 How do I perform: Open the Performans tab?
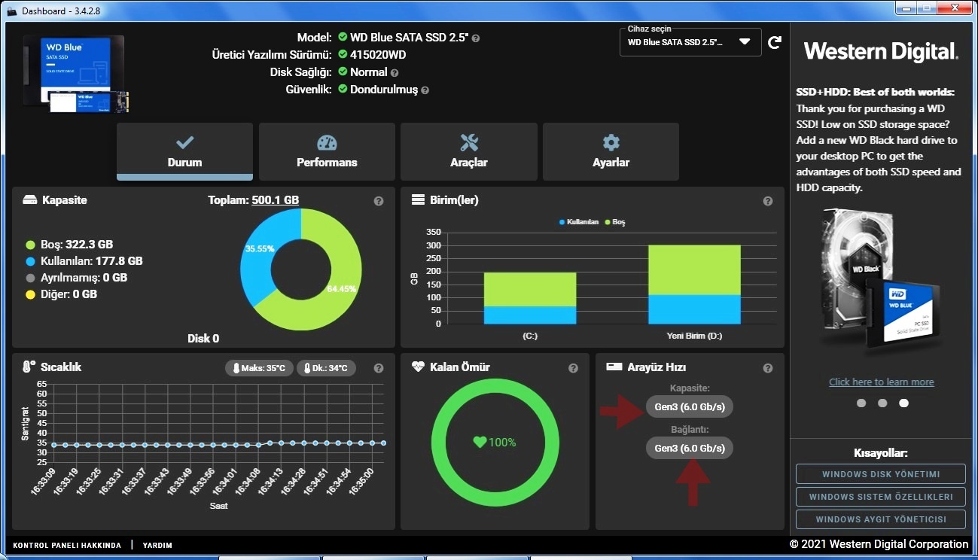[x=327, y=151]
